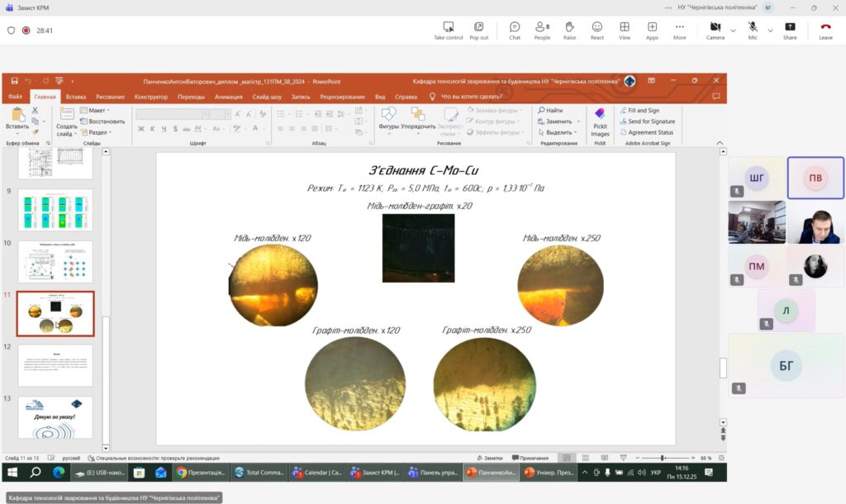The width and height of the screenshot is (846, 504).
Task: Click the Share screen icon
Action: [790, 31]
